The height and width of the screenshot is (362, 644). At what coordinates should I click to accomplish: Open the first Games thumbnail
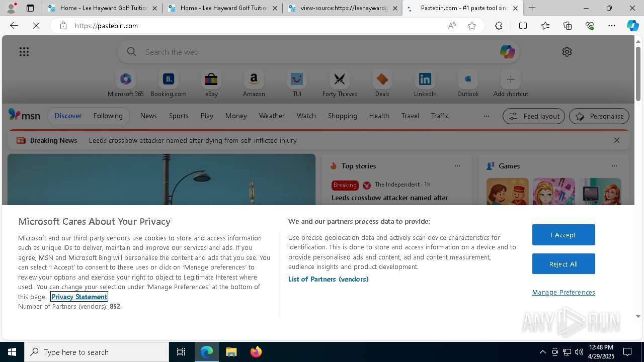pyautogui.click(x=507, y=192)
